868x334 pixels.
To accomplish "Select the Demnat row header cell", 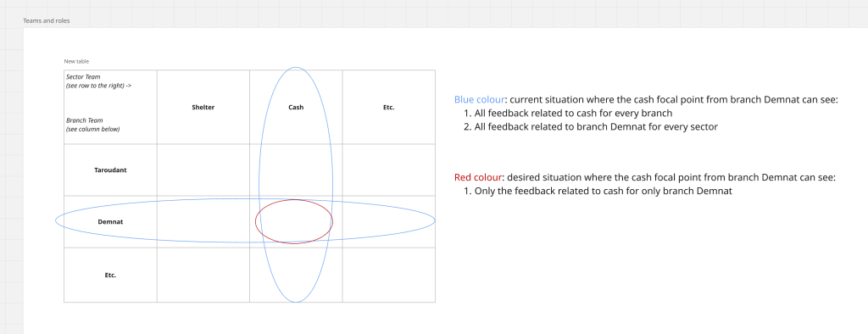I will click(x=111, y=221).
